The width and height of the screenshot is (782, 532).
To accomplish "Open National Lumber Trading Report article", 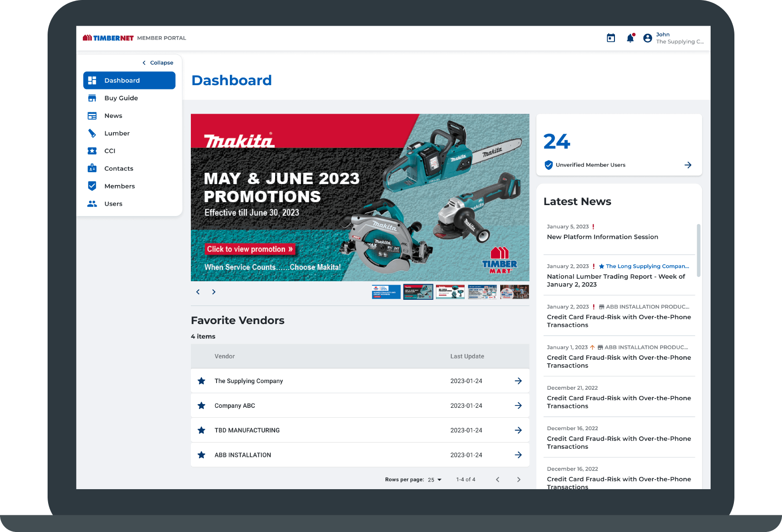I will click(616, 280).
